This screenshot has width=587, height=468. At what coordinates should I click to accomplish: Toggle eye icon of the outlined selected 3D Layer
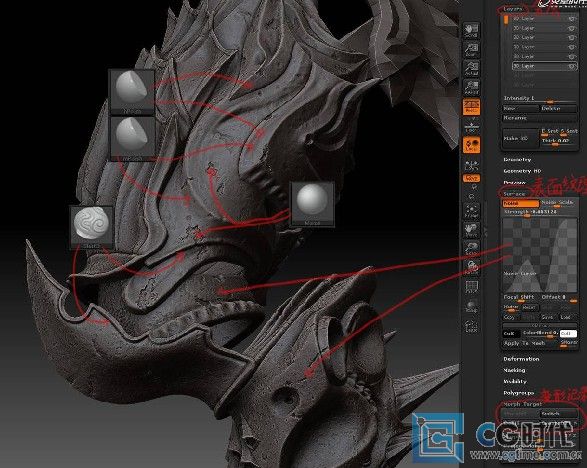pos(571,66)
